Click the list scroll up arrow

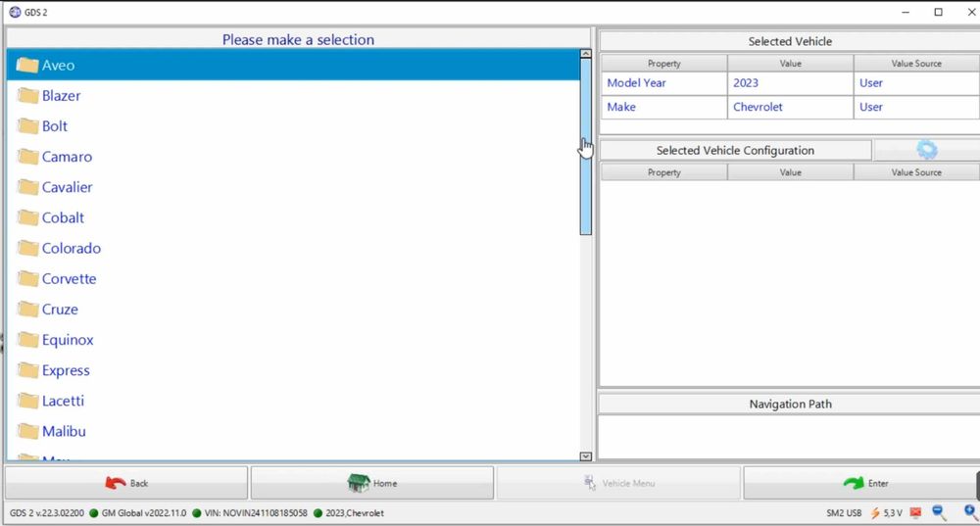click(x=586, y=54)
